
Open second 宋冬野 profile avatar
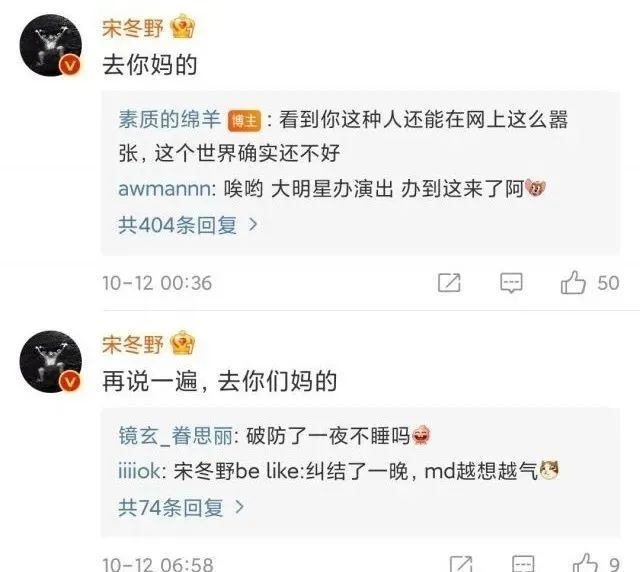pos(51,362)
